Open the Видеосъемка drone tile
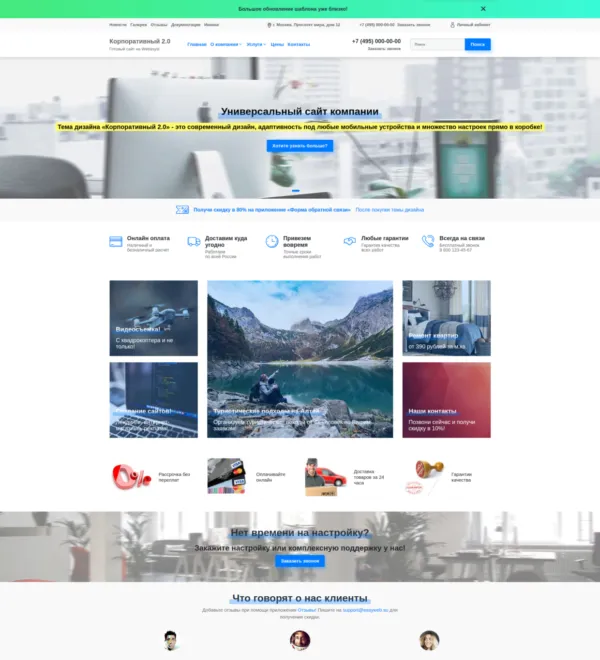The height and width of the screenshot is (660, 600). pyautogui.click(x=154, y=318)
